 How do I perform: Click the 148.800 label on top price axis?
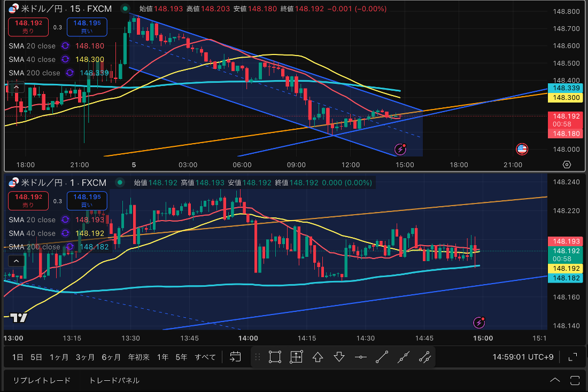[566, 11]
